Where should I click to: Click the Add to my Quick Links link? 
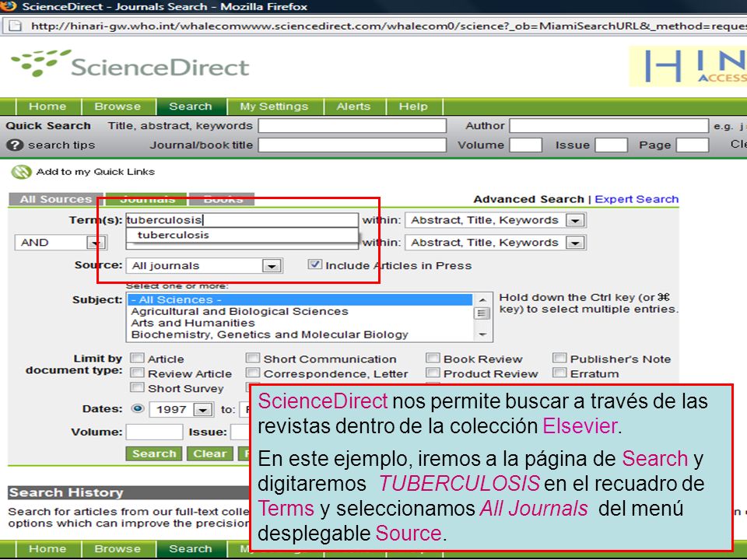point(96,172)
